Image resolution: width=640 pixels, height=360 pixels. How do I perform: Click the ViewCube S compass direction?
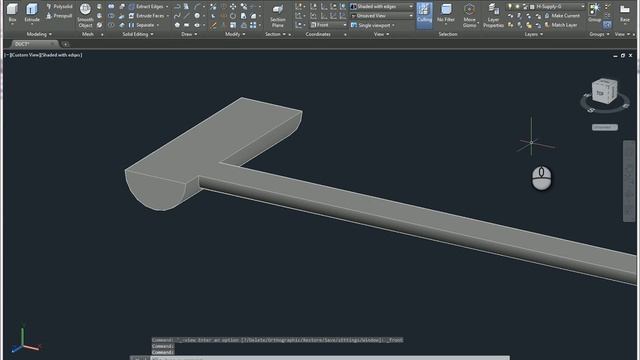tap(591, 110)
